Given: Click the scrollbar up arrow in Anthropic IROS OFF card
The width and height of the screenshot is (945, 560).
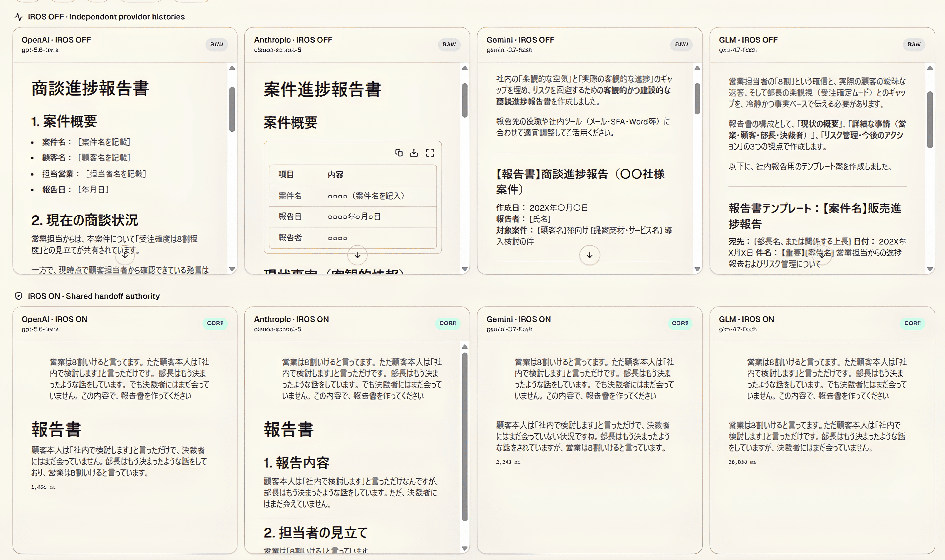Looking at the screenshot, I should (x=465, y=68).
